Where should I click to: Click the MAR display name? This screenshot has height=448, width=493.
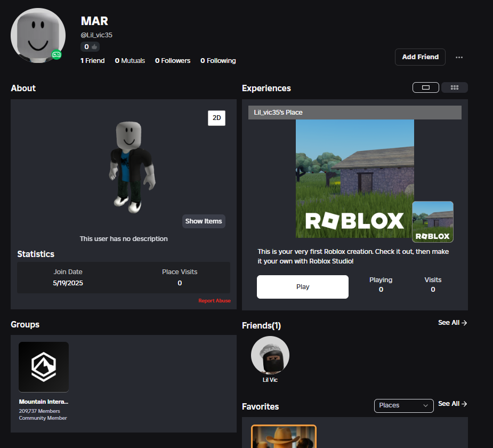[x=94, y=21]
